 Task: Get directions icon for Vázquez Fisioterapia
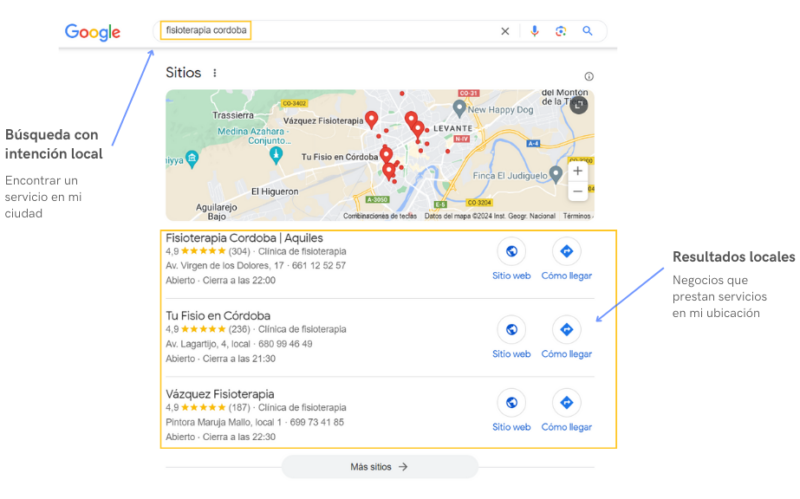[x=566, y=403]
